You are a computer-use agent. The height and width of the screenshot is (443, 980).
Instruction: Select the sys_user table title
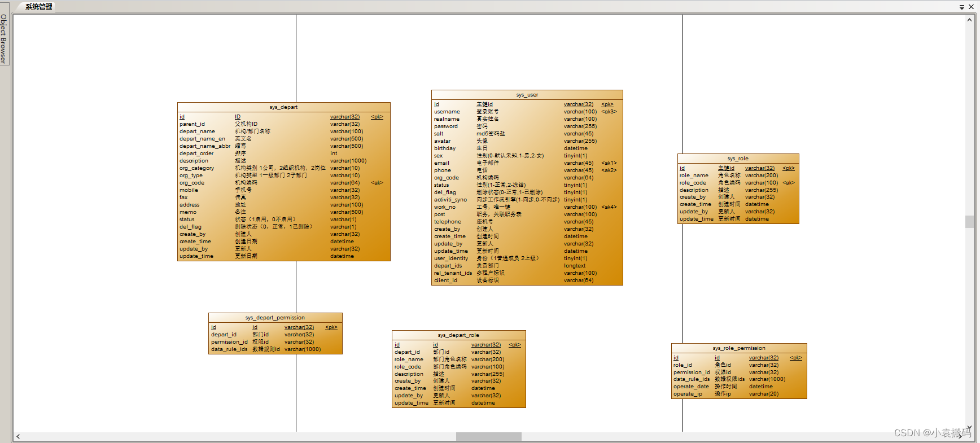pos(527,95)
